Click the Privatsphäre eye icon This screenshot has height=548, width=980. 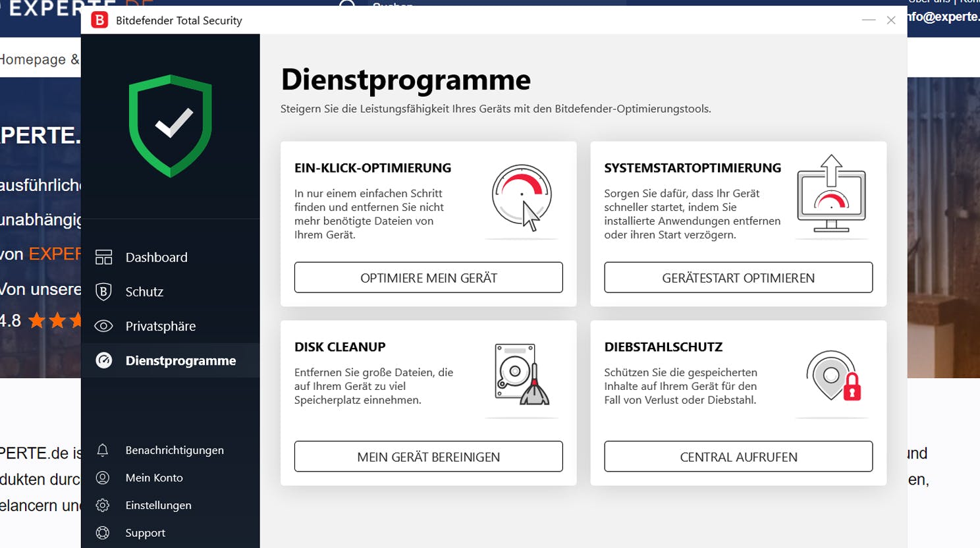pos(103,325)
